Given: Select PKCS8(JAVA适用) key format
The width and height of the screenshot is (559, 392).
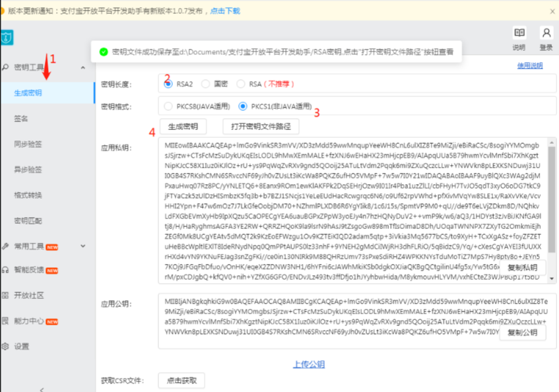Looking at the screenshot, I should click(x=168, y=106).
